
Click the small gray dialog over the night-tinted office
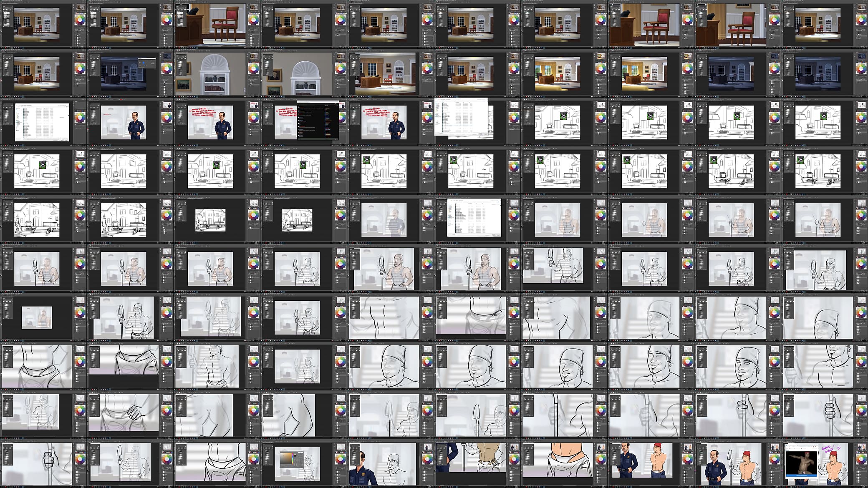click(147, 63)
